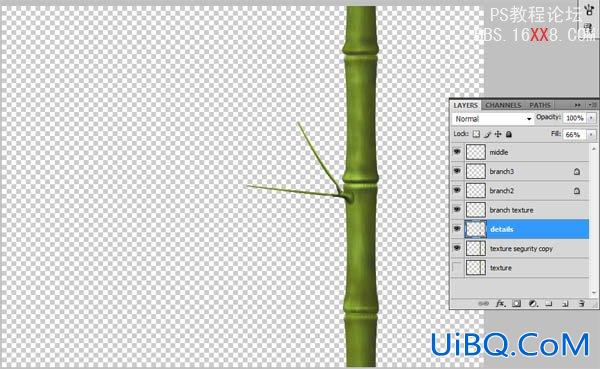Lock transparent pixels icon in Layers panel

click(476, 134)
